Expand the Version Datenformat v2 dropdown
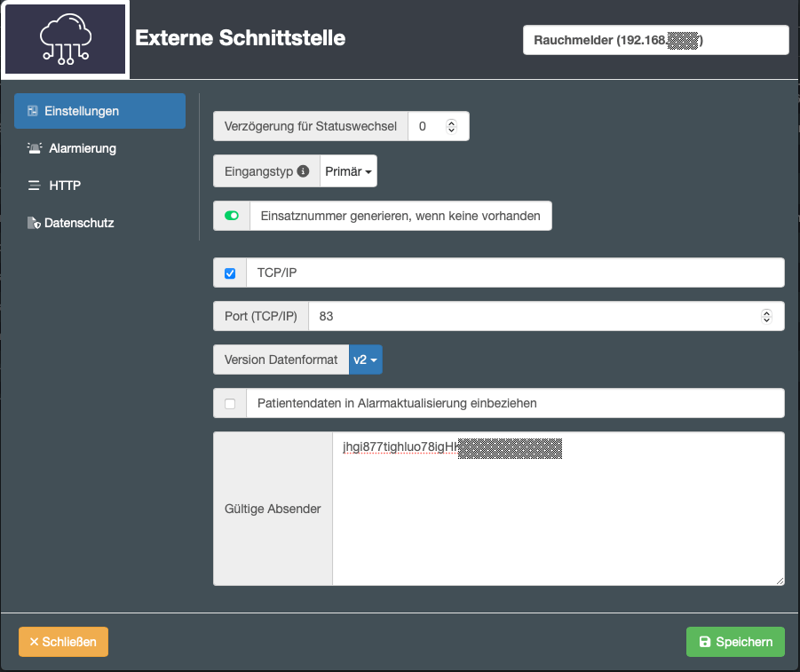Screen dimensions: 800x672 click(366, 360)
